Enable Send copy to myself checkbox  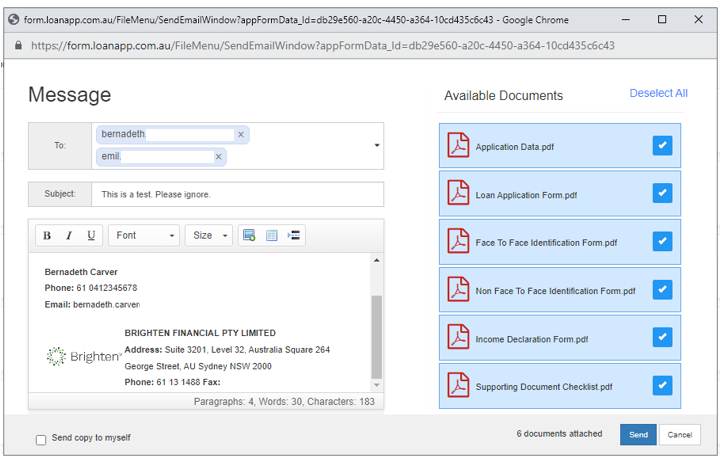point(41,439)
